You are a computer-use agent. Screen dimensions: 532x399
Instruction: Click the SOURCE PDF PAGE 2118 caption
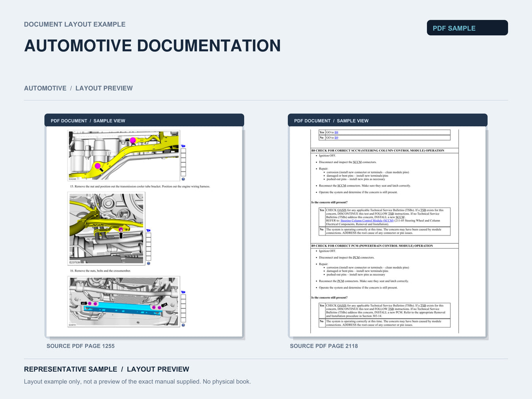(324, 346)
